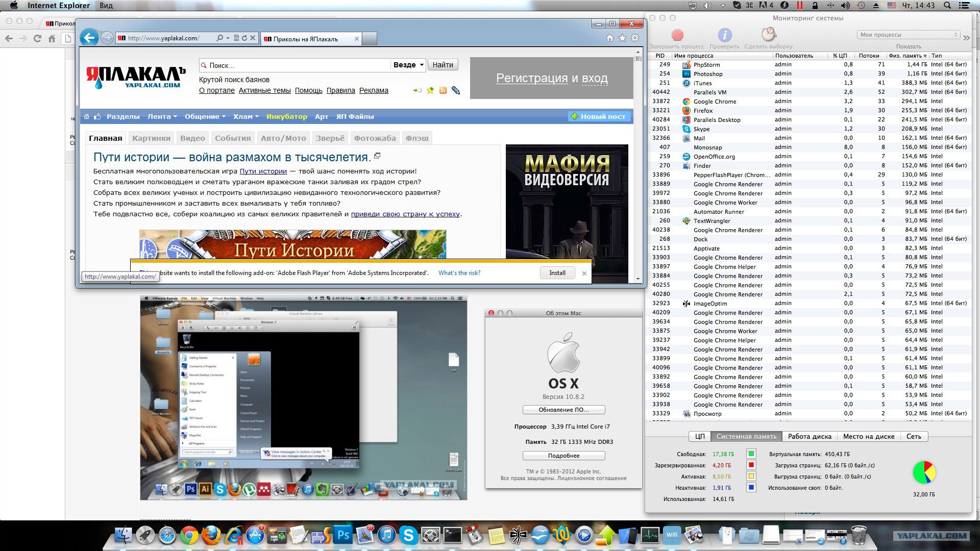Open Skype from the Dock
The width and height of the screenshot is (980, 551).
408,535
